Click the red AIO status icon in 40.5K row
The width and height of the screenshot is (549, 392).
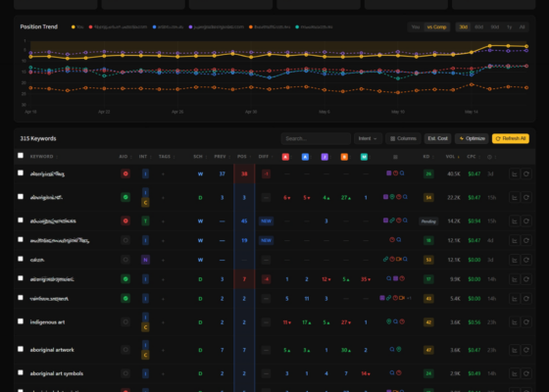point(125,174)
